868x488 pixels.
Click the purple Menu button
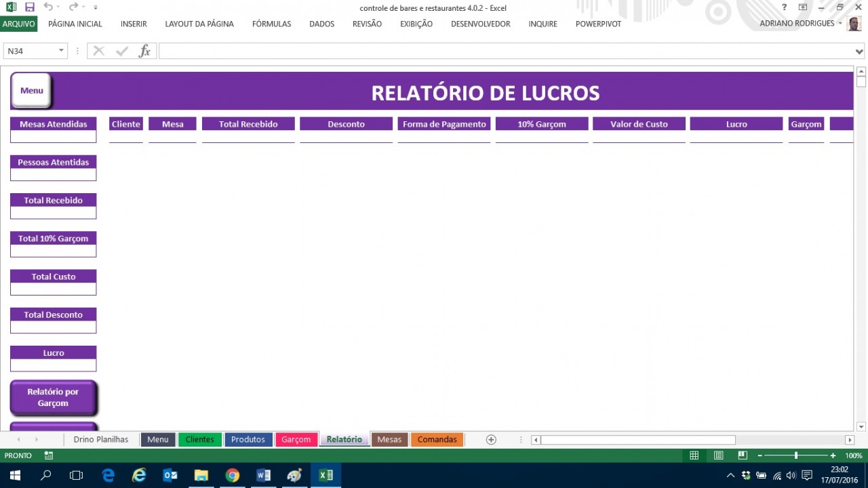(31, 90)
